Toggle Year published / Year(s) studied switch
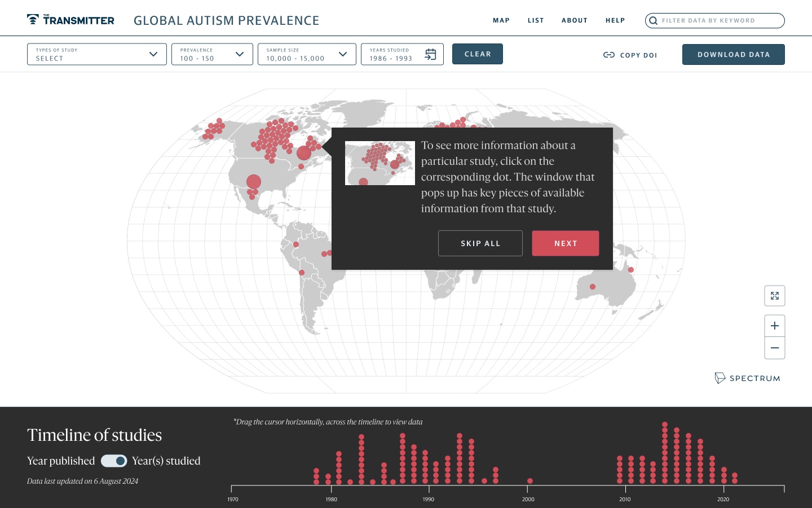This screenshot has width=812, height=508. (x=114, y=461)
